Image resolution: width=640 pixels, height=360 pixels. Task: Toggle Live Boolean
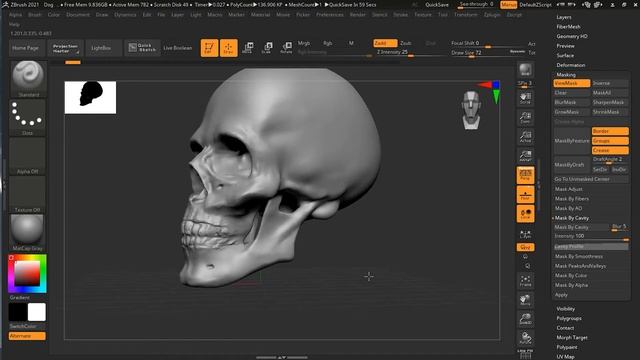(x=178, y=48)
